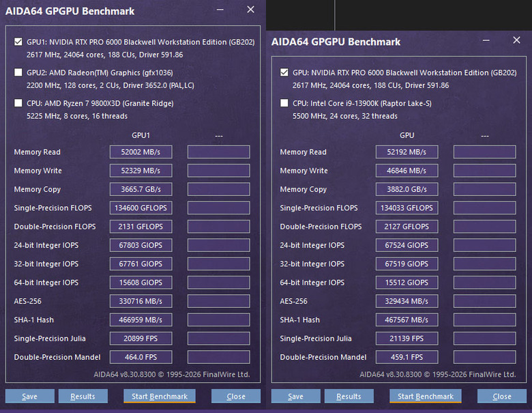
Task: Select the 2131 GFLOPS value
Action: pos(141,227)
